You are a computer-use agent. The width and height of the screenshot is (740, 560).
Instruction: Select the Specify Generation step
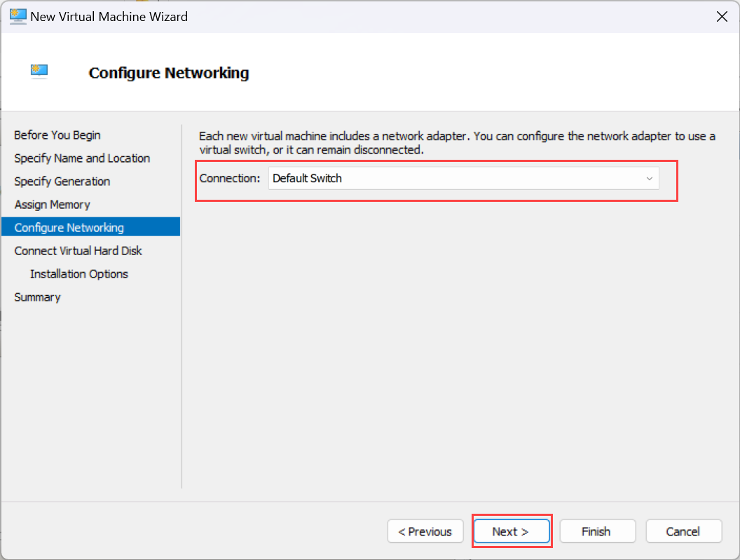62,181
